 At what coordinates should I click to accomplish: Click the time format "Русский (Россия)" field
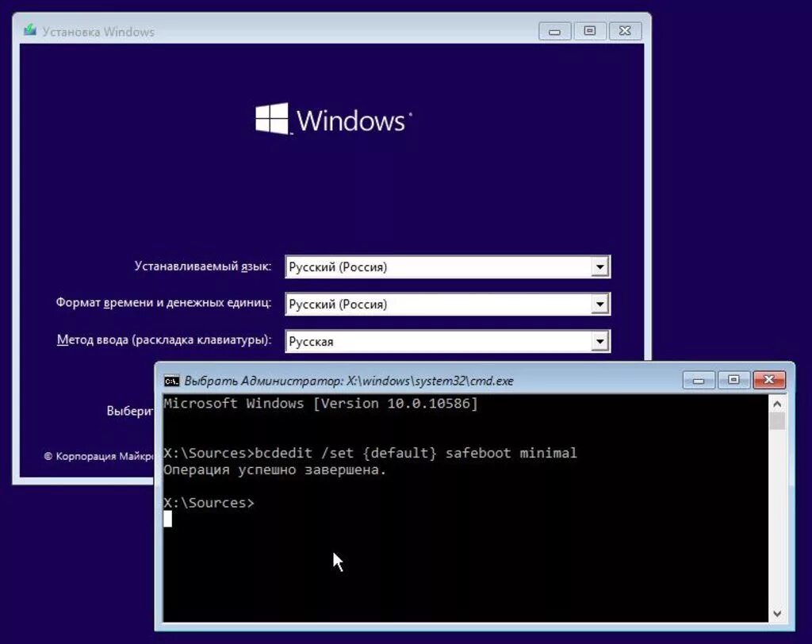(447, 304)
